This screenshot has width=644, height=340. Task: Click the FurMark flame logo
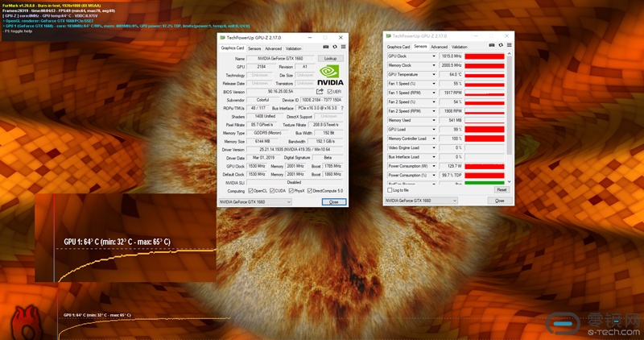click(26, 324)
